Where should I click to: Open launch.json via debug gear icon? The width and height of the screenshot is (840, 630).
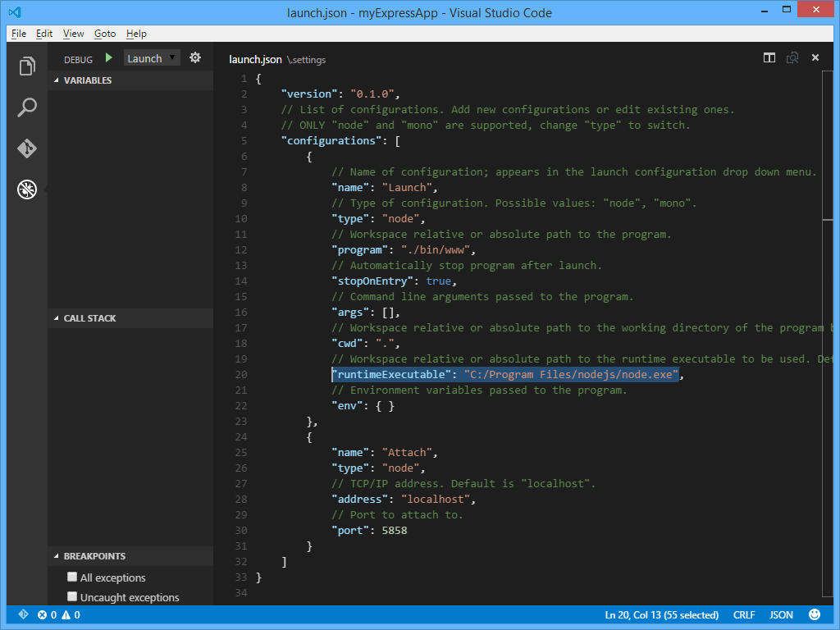(x=195, y=58)
